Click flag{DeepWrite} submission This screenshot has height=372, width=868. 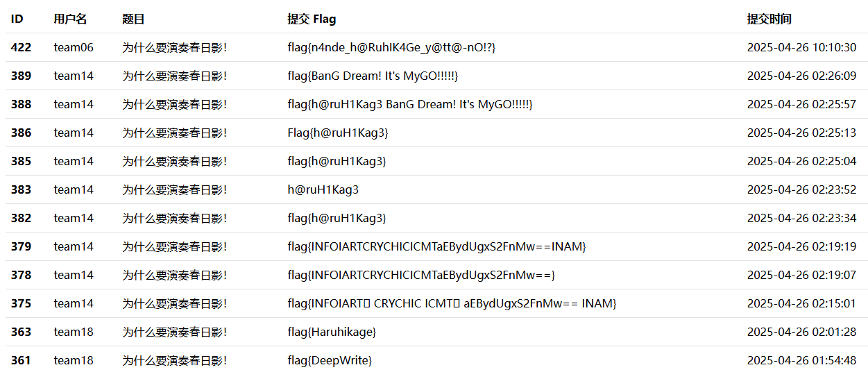[x=330, y=361]
